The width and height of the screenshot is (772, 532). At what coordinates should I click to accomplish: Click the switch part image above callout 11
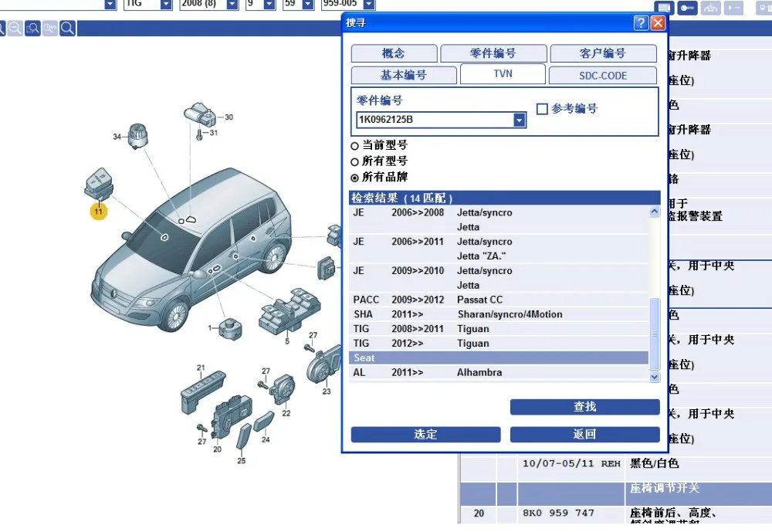100,185
